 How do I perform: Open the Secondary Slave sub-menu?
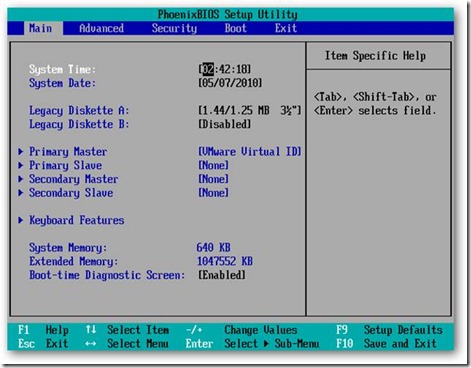click(71, 193)
